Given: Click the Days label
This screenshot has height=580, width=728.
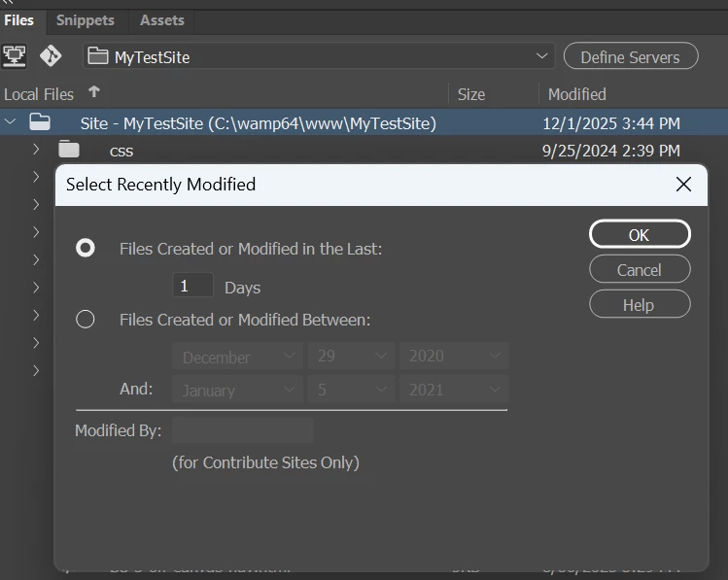Looking at the screenshot, I should pos(242,288).
